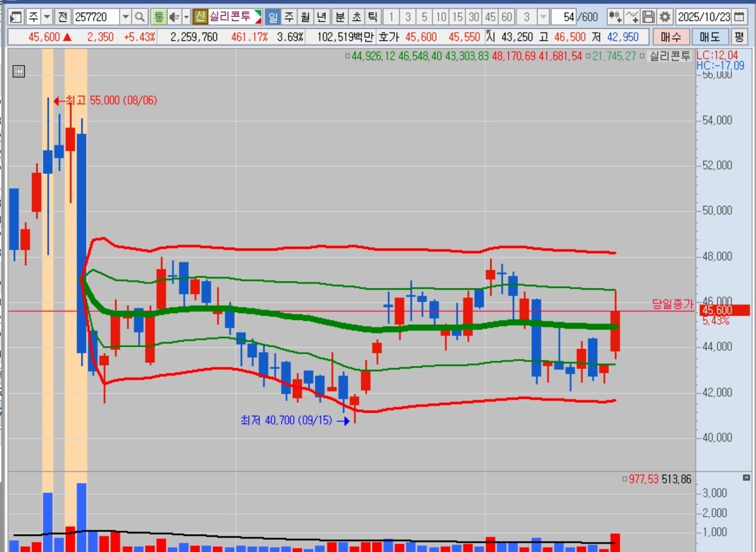Switch to the 주 weekly chart period

(x=289, y=17)
